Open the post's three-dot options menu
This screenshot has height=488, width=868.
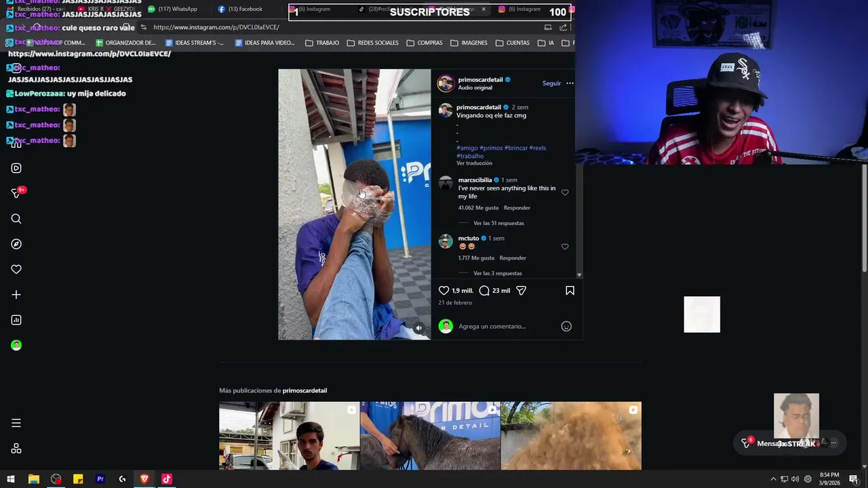(x=570, y=83)
